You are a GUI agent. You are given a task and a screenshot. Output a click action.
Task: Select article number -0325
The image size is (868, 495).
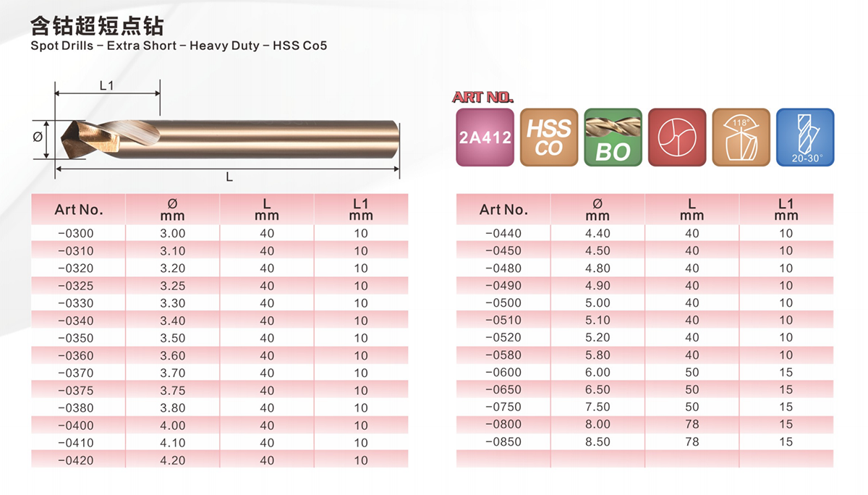[75, 285]
